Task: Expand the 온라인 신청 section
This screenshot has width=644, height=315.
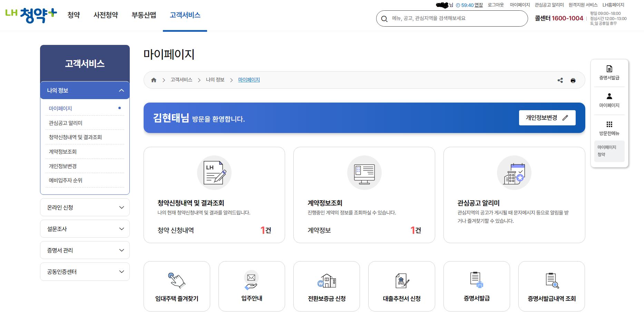Action: pyautogui.click(x=85, y=207)
